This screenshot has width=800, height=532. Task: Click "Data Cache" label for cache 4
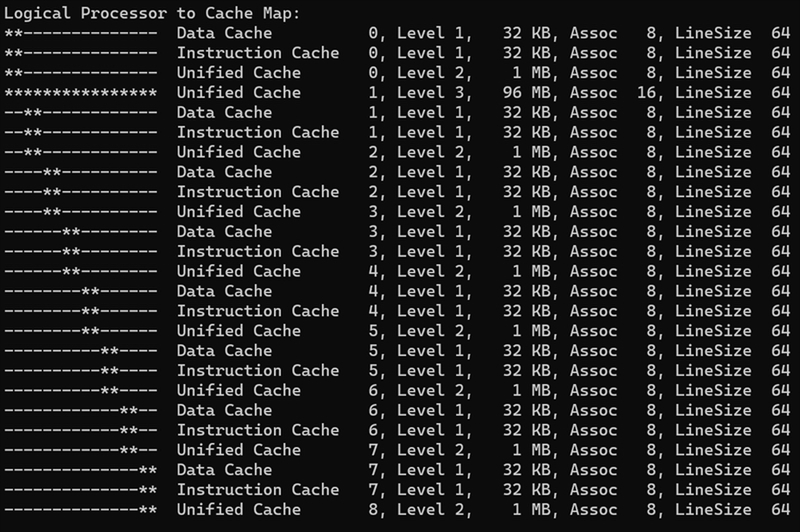224,291
